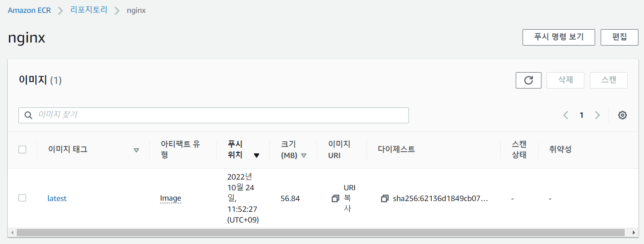Open the latest image tag link
The image size is (644, 244).
pos(57,198)
